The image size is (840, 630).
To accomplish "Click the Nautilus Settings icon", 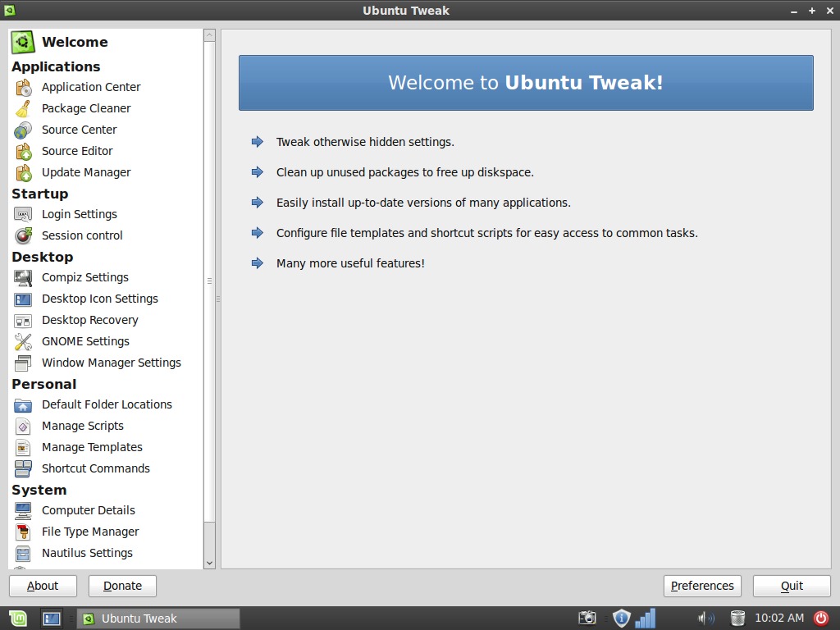I will click(x=23, y=554).
